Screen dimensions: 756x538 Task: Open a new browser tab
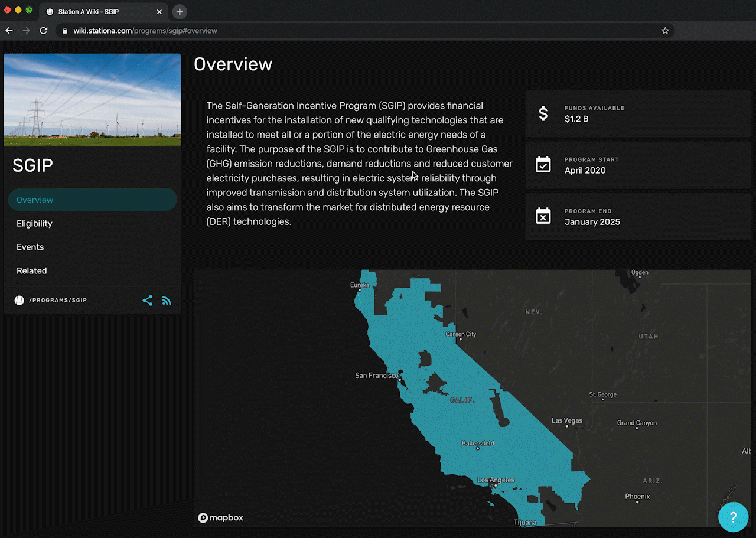click(x=180, y=12)
